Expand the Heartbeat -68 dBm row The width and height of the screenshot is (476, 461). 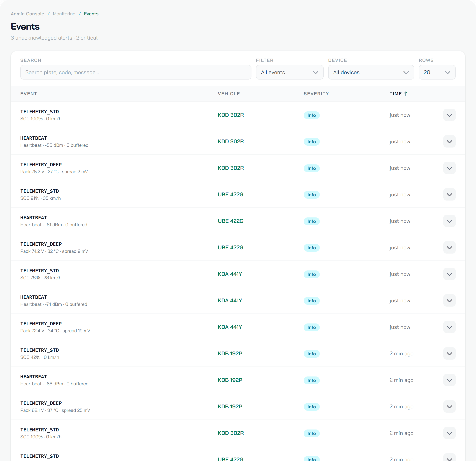pyautogui.click(x=449, y=380)
